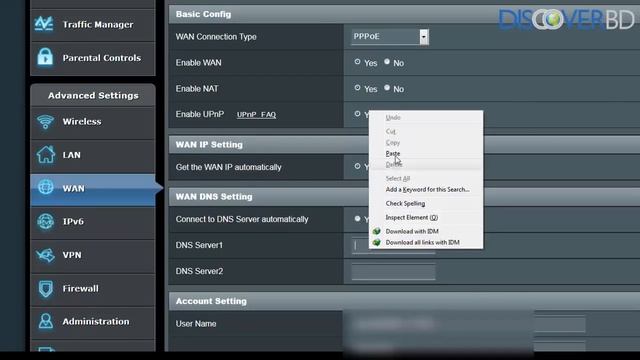This screenshot has height=360, width=640.
Task: Open the IPv6 settings page
Action: tap(93, 222)
